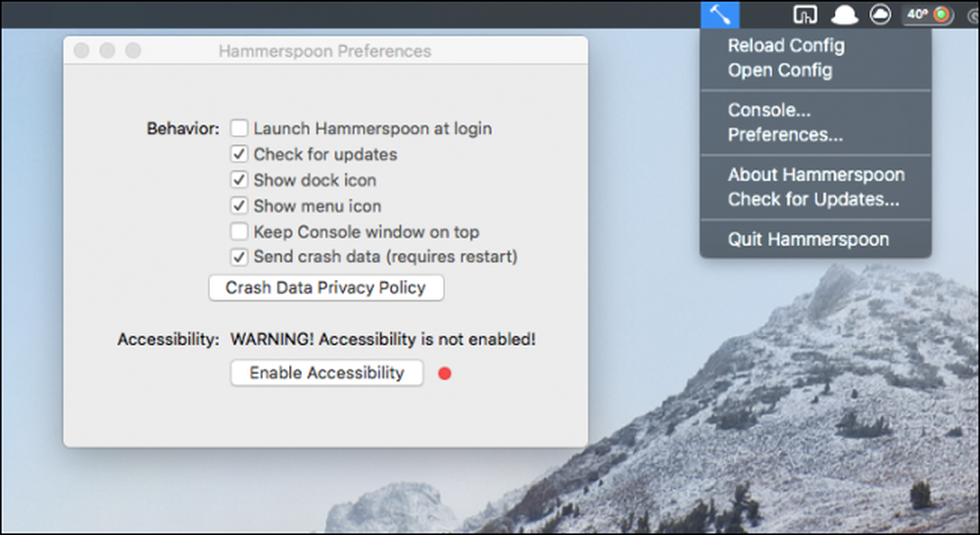This screenshot has height=535, width=980.
Task: Disable Send crash data checkbox
Action: click(239, 257)
